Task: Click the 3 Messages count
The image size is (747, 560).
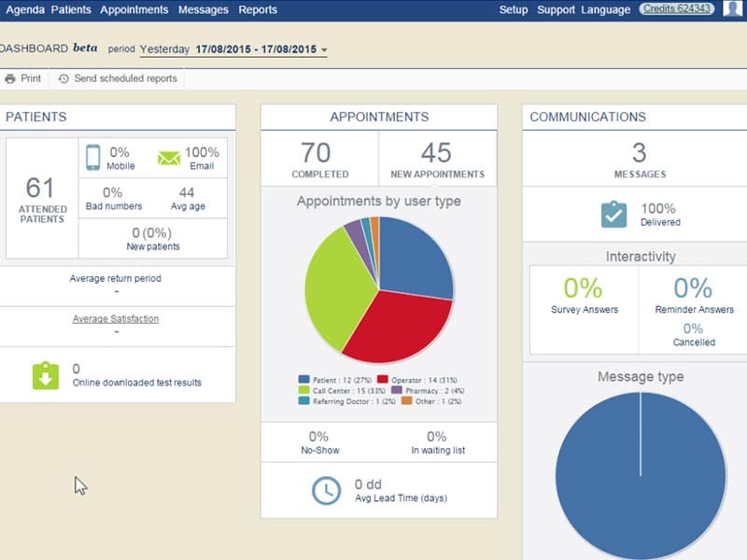Action: 640,153
